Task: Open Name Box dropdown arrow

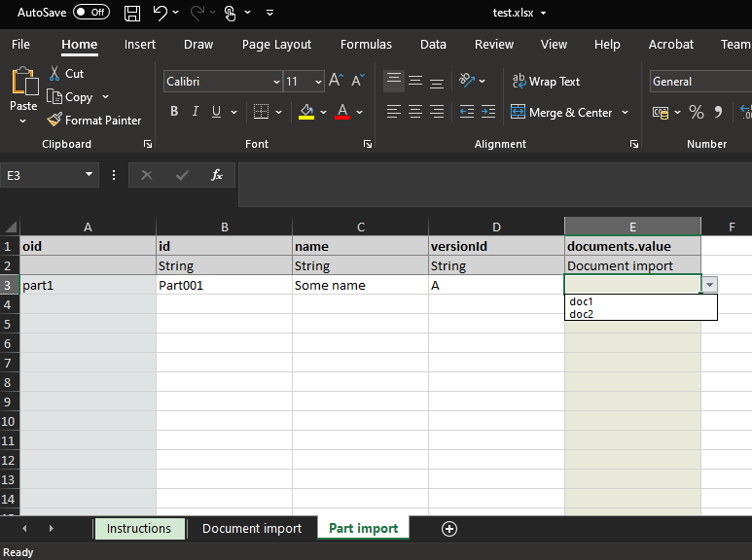Action: [89, 174]
